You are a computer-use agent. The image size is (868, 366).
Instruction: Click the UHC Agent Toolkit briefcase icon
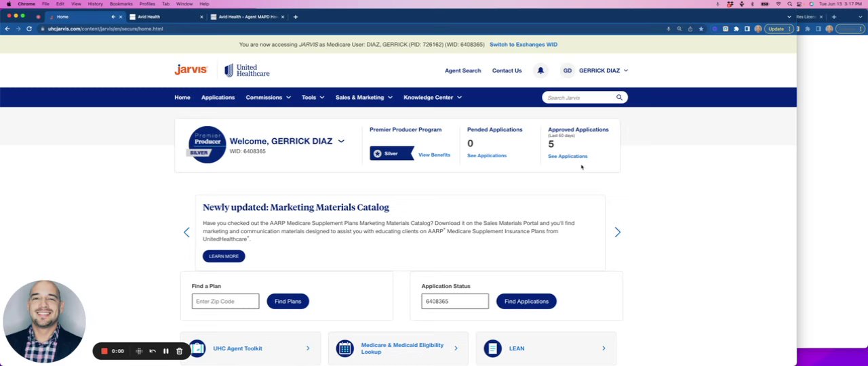[x=197, y=348]
